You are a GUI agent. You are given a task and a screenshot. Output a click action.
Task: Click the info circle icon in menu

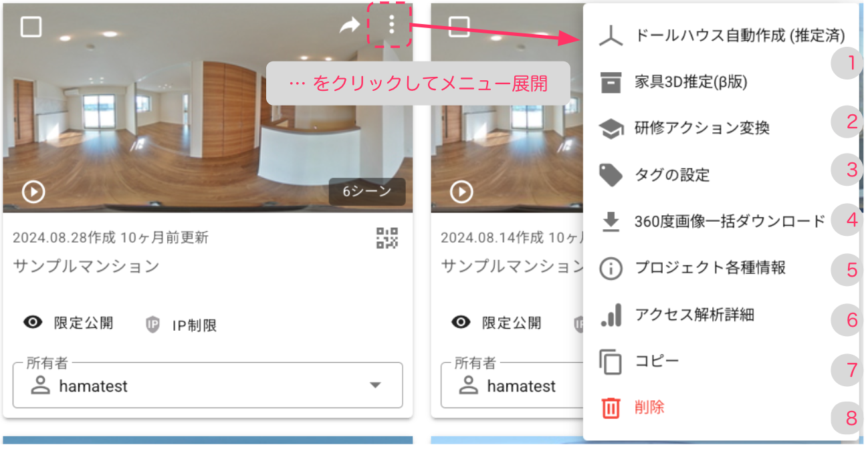611,269
